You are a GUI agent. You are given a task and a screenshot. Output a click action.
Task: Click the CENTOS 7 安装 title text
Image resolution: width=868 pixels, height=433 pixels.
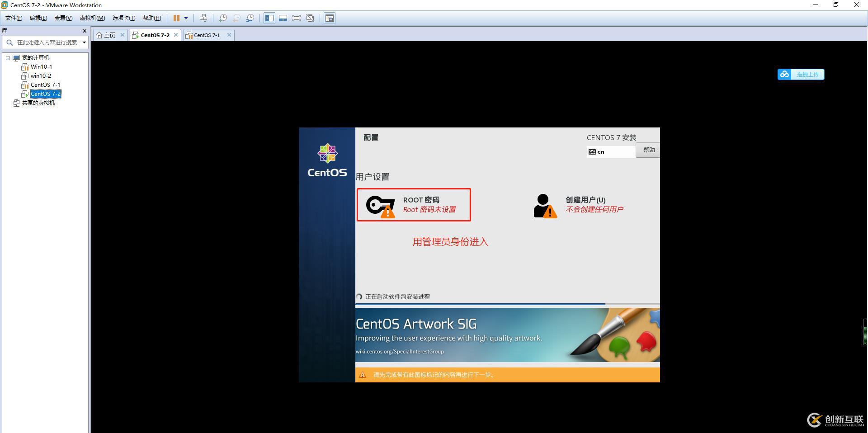pos(611,137)
